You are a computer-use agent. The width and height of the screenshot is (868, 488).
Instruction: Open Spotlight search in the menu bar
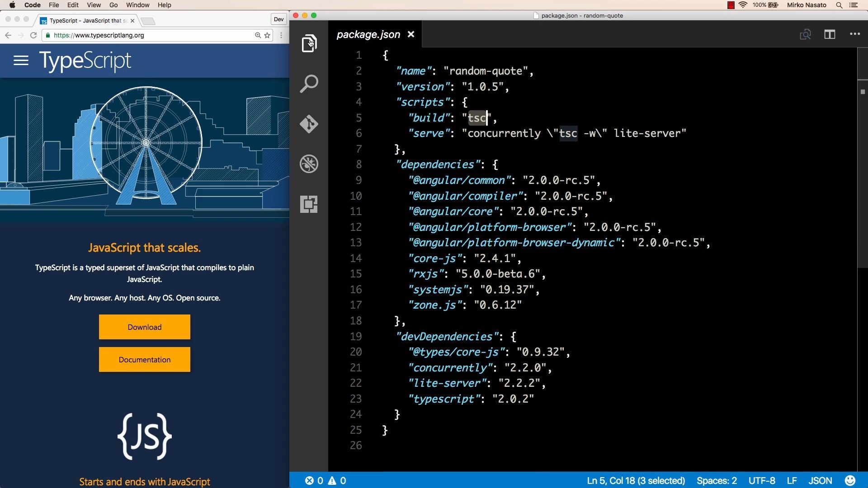click(839, 5)
